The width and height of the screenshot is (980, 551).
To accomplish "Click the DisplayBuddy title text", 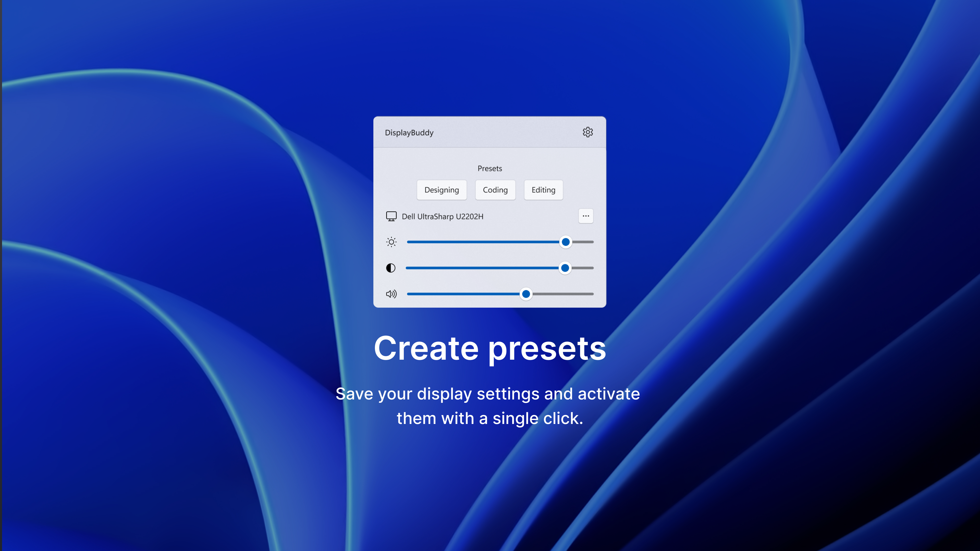I will coord(409,133).
